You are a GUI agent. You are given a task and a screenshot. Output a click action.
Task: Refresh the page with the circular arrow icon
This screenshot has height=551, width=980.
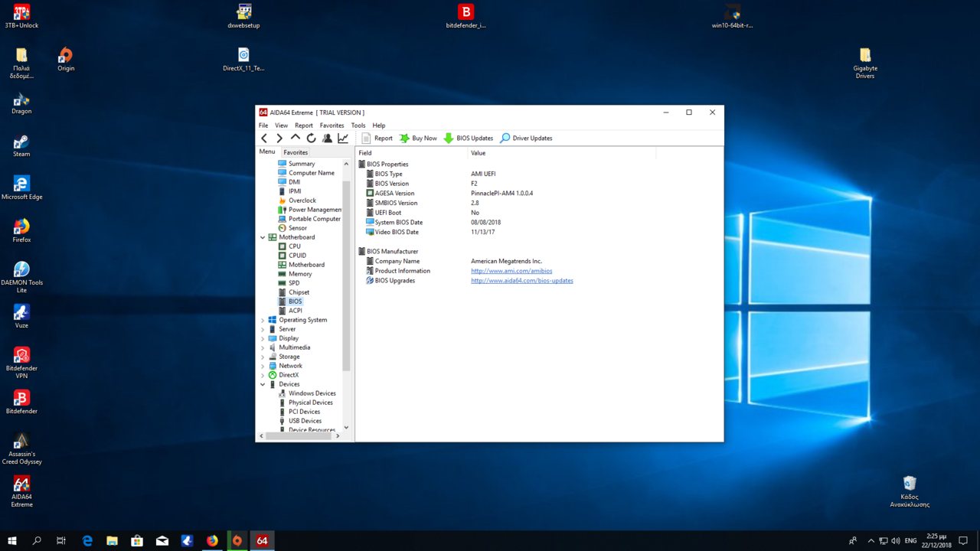tap(311, 139)
